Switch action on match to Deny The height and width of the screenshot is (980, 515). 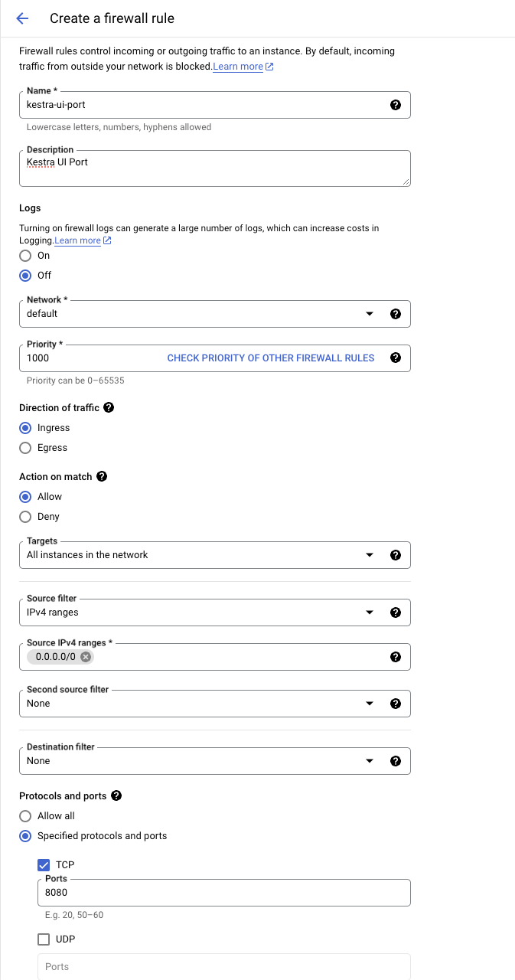click(24, 516)
